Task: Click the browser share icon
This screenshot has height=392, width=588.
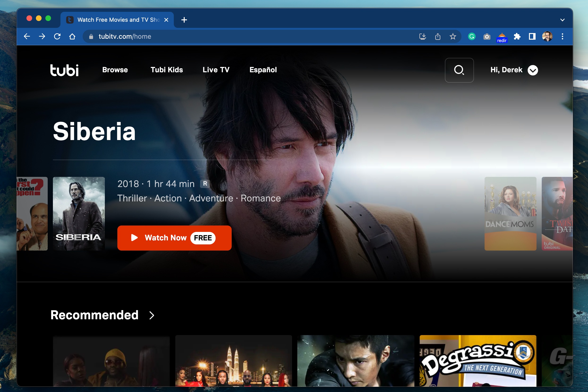Action: point(438,36)
